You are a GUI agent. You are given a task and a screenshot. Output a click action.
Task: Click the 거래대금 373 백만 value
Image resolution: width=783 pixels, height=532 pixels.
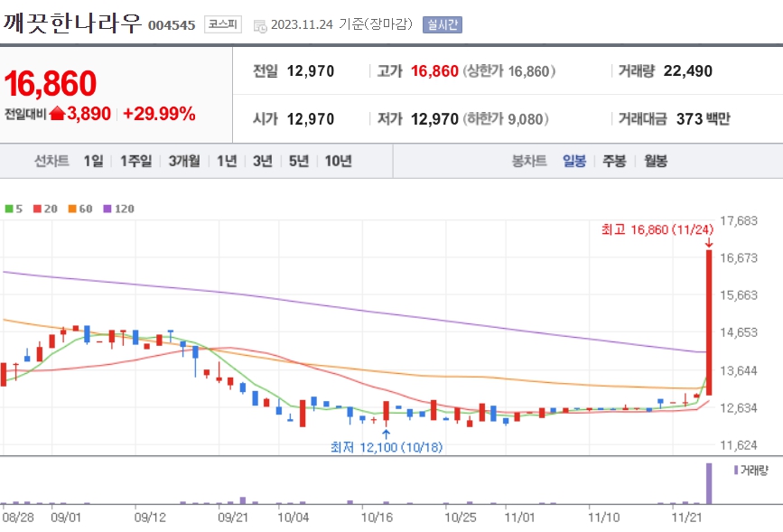pos(704,119)
